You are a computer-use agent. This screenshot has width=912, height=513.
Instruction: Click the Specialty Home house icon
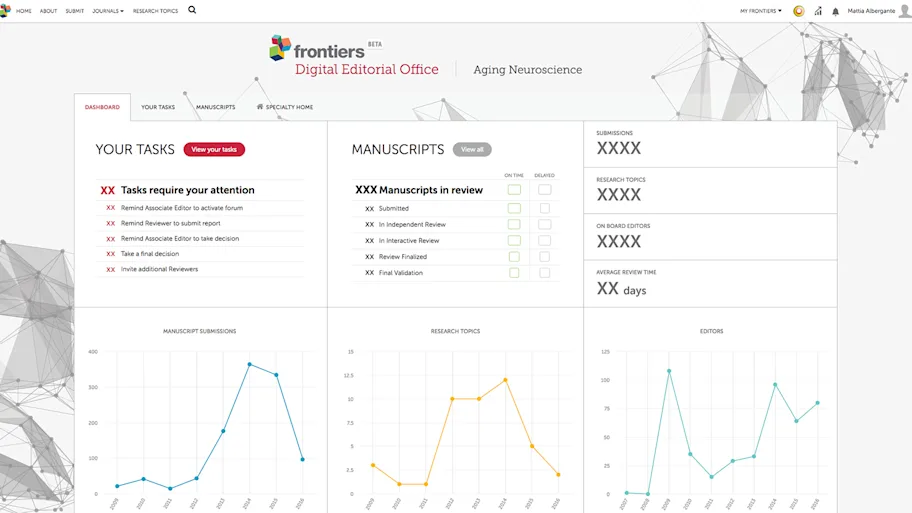point(259,106)
